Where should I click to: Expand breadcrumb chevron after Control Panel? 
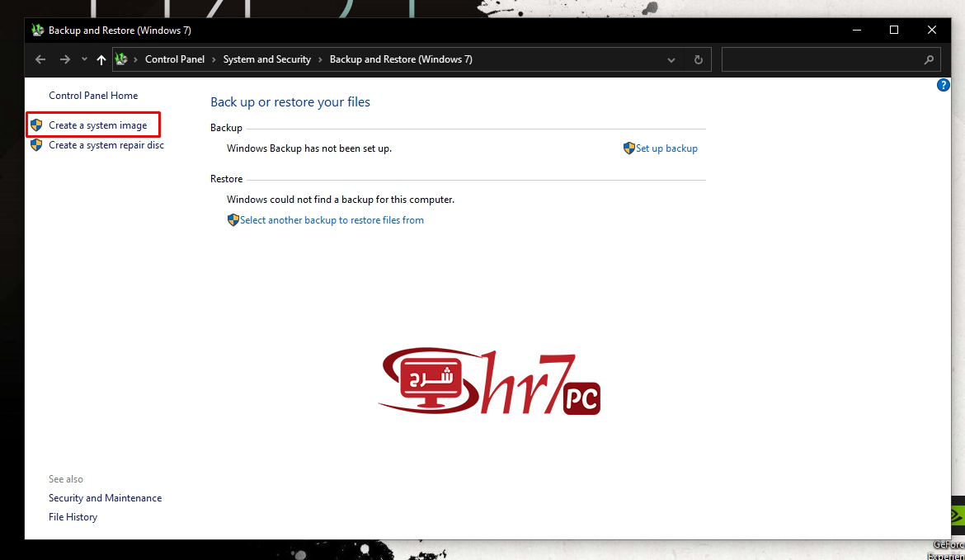click(x=214, y=59)
